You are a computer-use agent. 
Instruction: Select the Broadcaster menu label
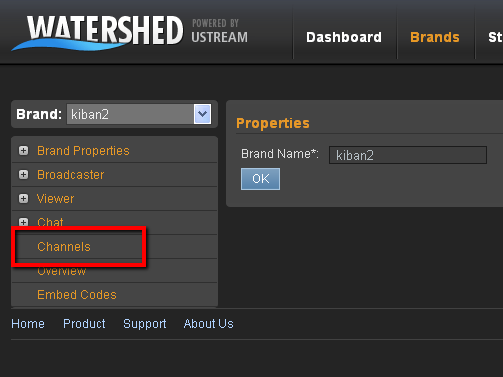click(x=71, y=175)
